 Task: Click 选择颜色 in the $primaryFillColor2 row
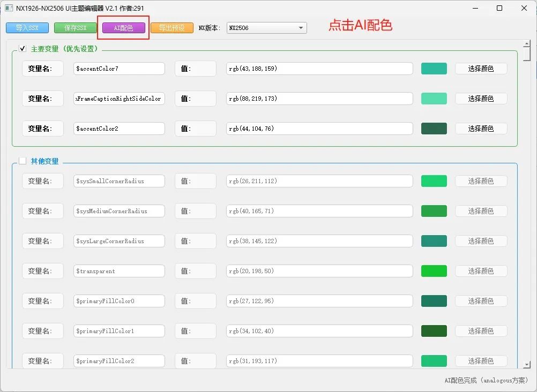click(x=481, y=361)
